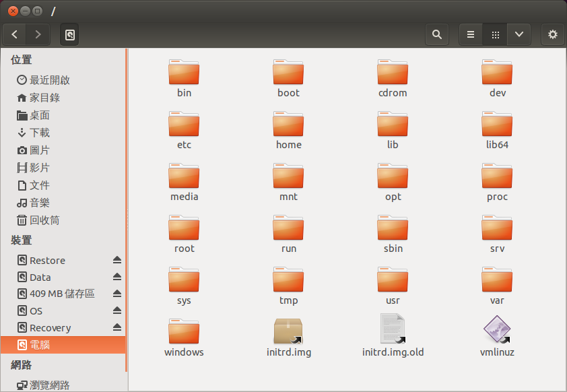Select the usr folder
567x392 pixels.
[393, 286]
